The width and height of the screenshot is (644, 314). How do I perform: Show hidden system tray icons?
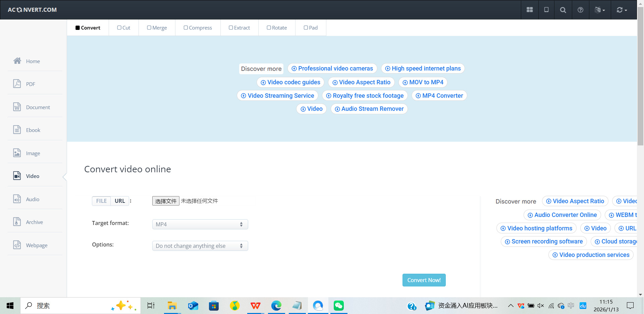click(511, 306)
